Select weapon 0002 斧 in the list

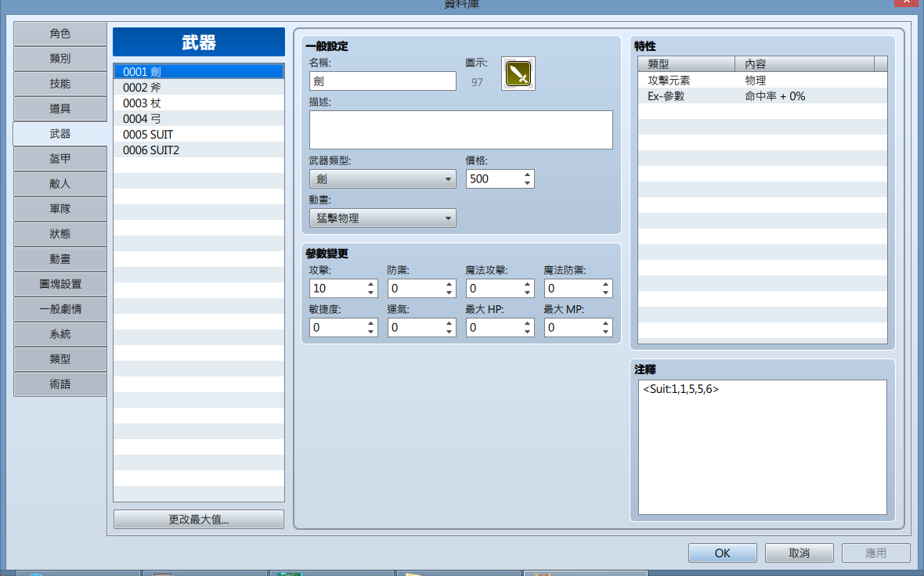pos(199,87)
